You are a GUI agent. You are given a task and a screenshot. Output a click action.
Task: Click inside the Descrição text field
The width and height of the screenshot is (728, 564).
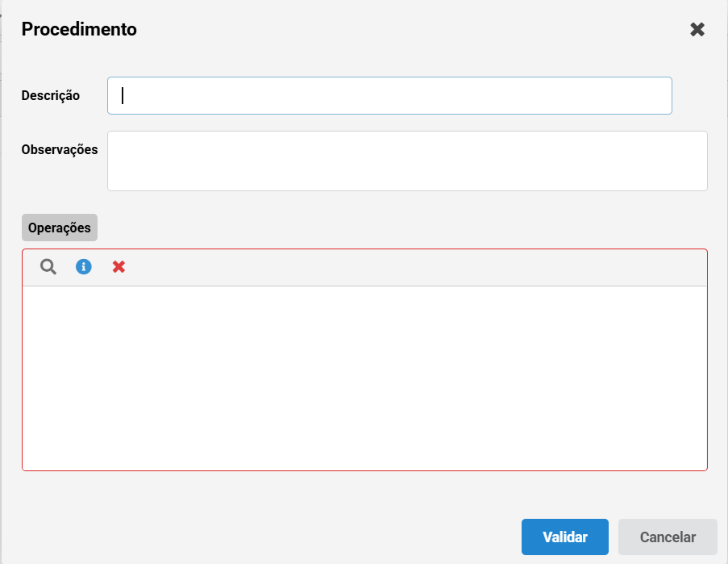[x=389, y=96]
